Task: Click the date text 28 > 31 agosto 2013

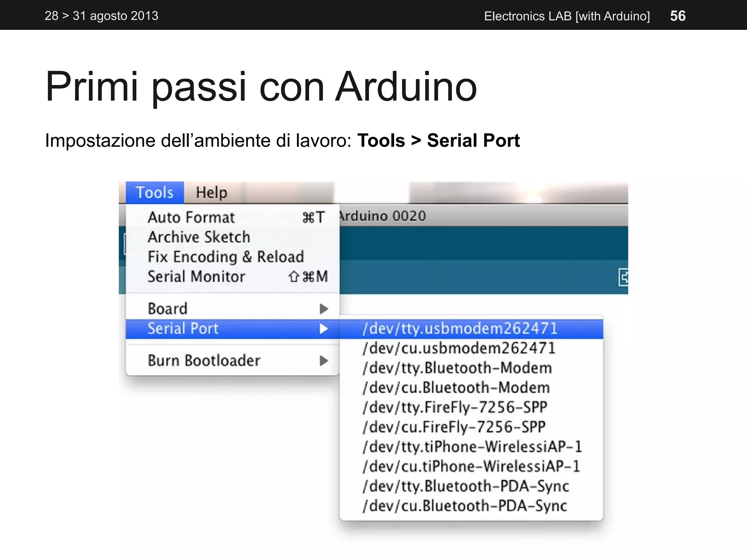Action: pyautogui.click(x=101, y=16)
